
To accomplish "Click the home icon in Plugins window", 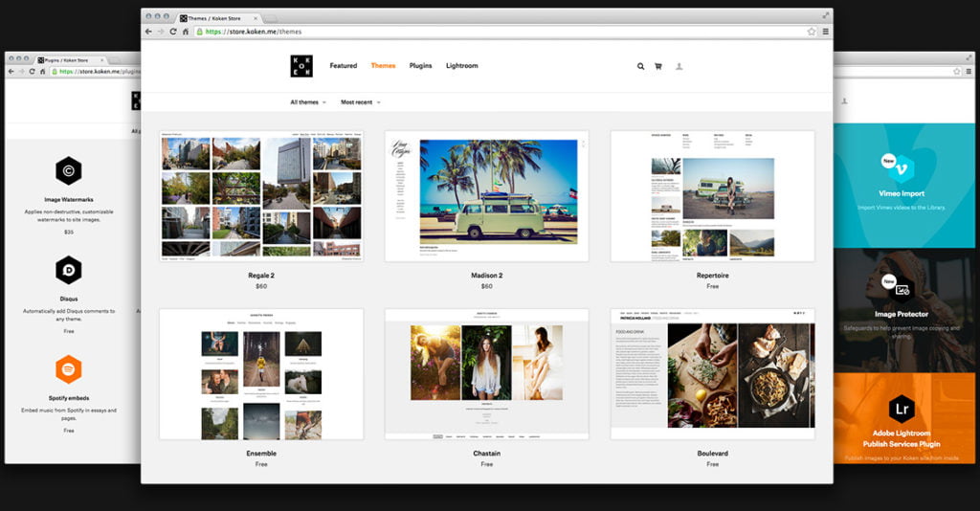I will (x=42, y=71).
